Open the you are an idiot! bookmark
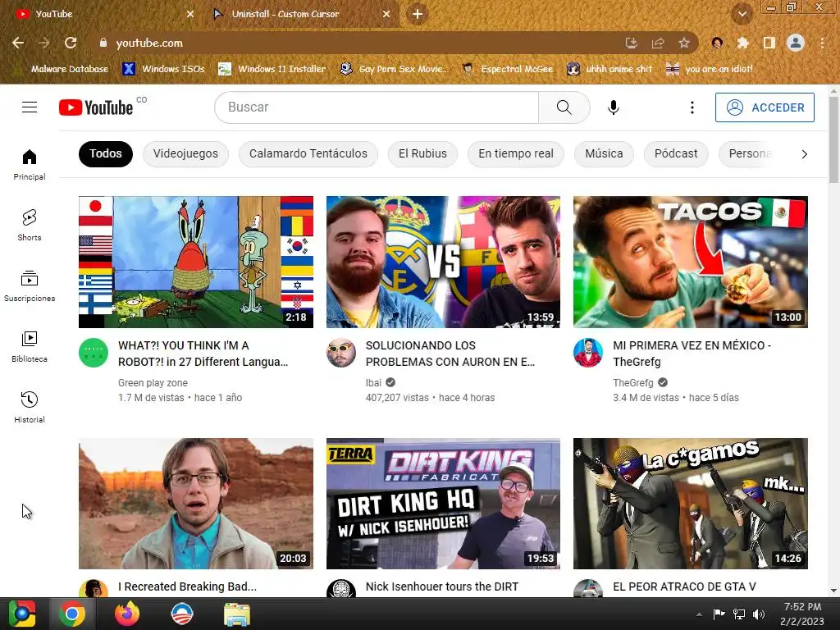The image size is (840, 630). 710,69
